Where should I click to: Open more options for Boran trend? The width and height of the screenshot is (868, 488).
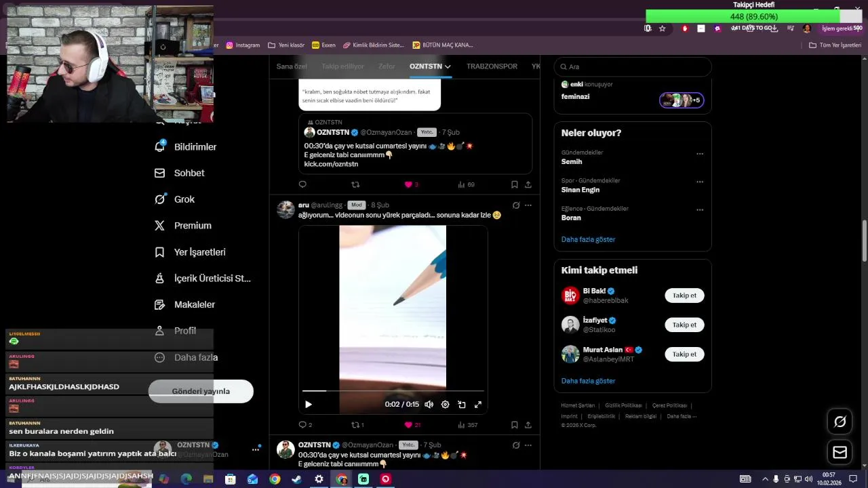[700, 210]
